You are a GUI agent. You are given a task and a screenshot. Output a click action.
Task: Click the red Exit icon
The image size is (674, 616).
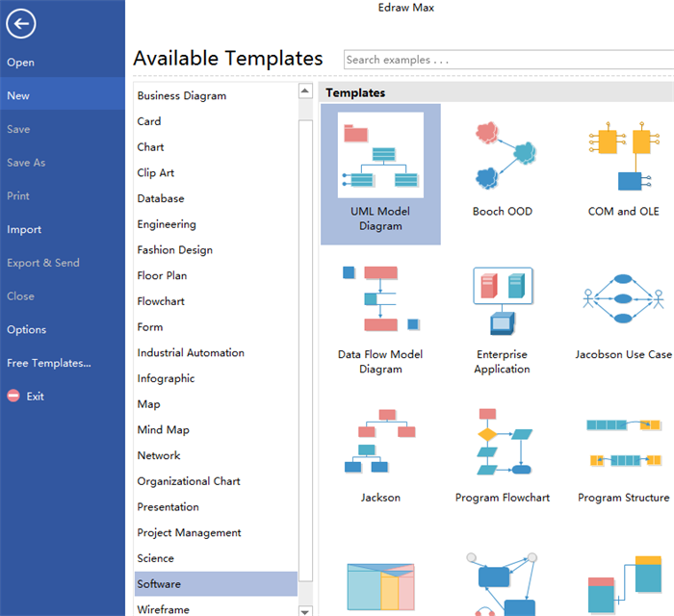click(x=13, y=396)
